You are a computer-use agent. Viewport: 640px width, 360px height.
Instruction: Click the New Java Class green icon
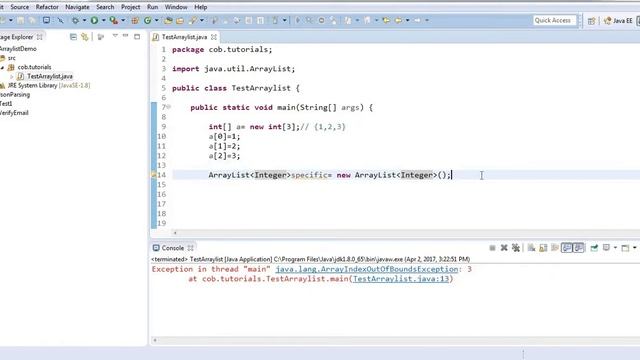pyautogui.click(x=148, y=20)
